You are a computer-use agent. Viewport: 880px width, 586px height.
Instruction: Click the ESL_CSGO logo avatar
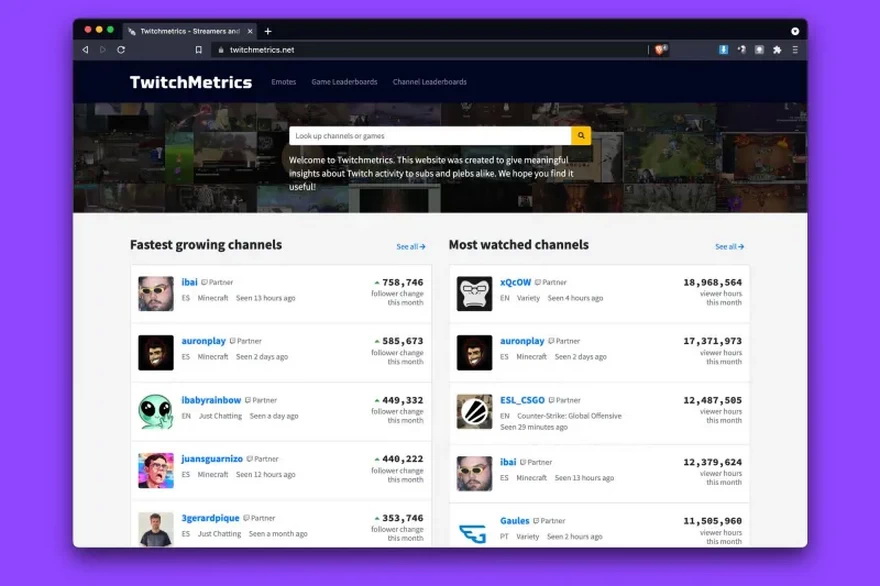pyautogui.click(x=474, y=411)
